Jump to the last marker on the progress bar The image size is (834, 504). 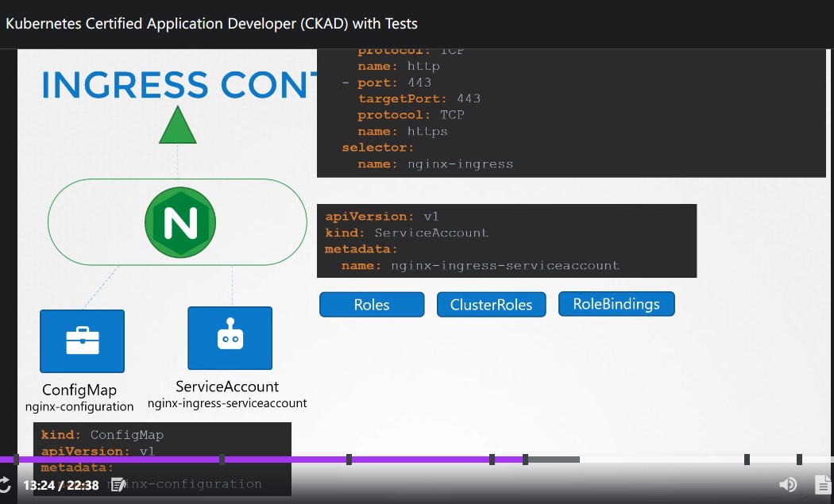coord(799,460)
